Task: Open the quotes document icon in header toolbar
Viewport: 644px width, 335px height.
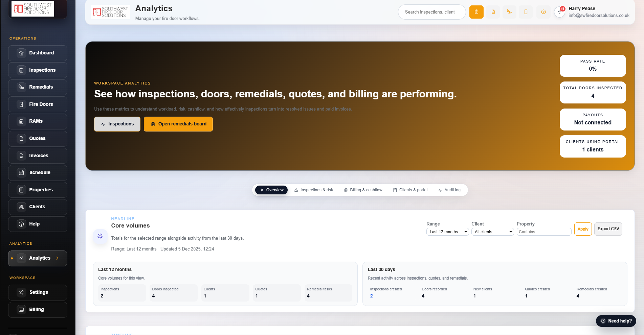Action: pyautogui.click(x=493, y=12)
